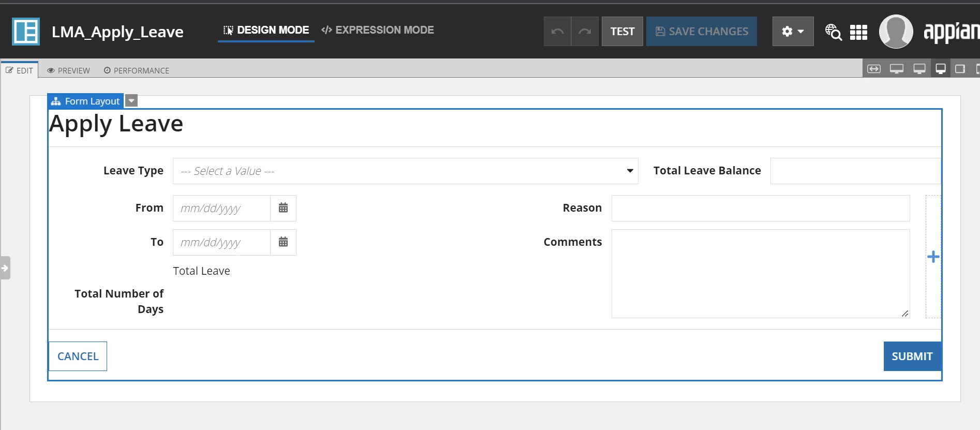Select the highlighted narrow desktop preview icon
This screenshot has width=980, height=430.
click(x=941, y=69)
